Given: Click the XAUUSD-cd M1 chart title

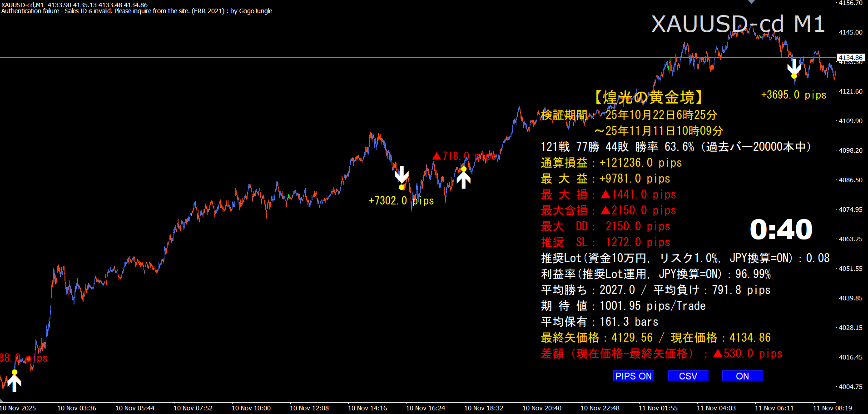Looking at the screenshot, I should [x=738, y=24].
